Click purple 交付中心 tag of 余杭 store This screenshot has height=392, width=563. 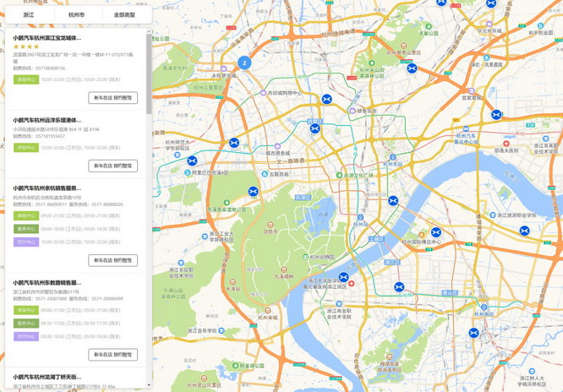[26, 242]
